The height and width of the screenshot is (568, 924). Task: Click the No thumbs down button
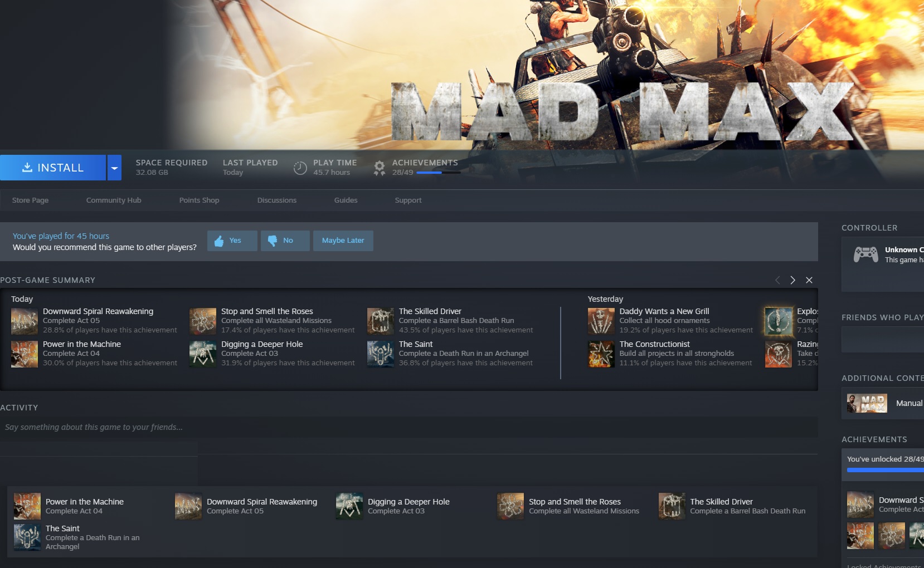[x=285, y=241]
